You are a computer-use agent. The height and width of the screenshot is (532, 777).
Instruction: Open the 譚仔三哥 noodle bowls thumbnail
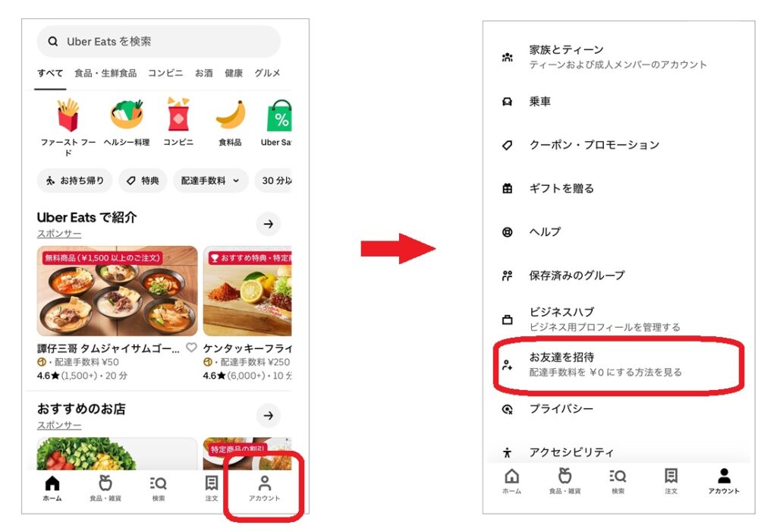[x=118, y=291]
